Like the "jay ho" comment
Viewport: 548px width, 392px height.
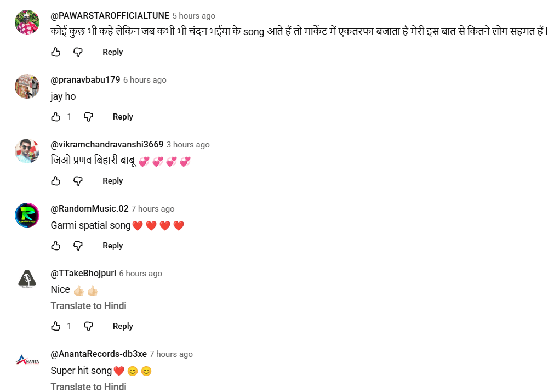click(56, 117)
